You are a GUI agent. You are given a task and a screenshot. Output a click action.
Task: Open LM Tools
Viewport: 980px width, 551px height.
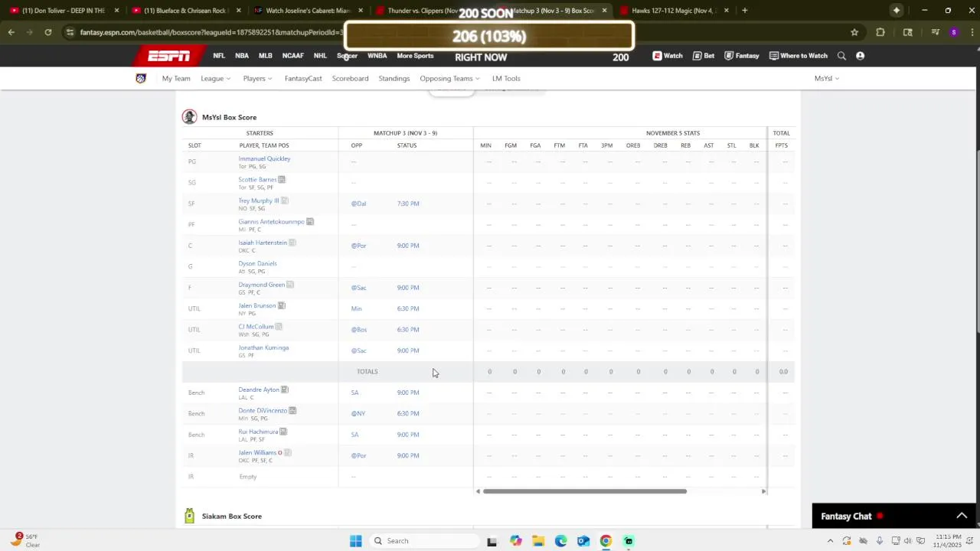click(x=506, y=78)
